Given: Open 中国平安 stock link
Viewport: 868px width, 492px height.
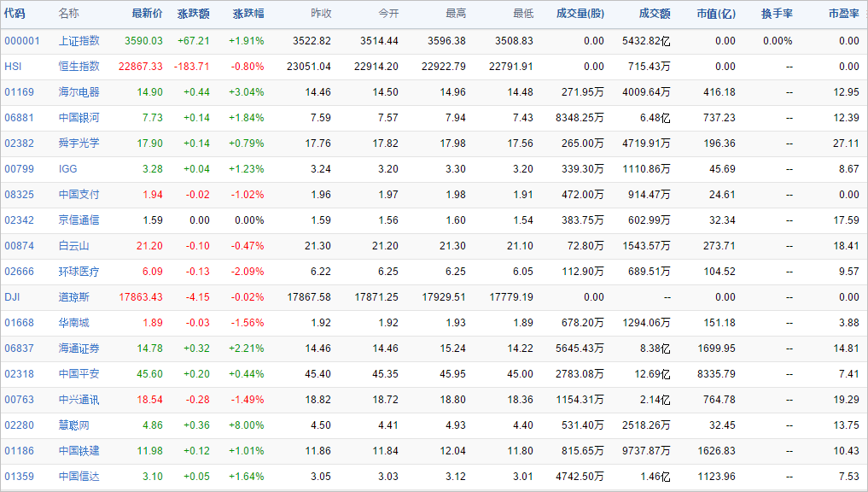Looking at the screenshot, I should pyautogui.click(x=79, y=374).
